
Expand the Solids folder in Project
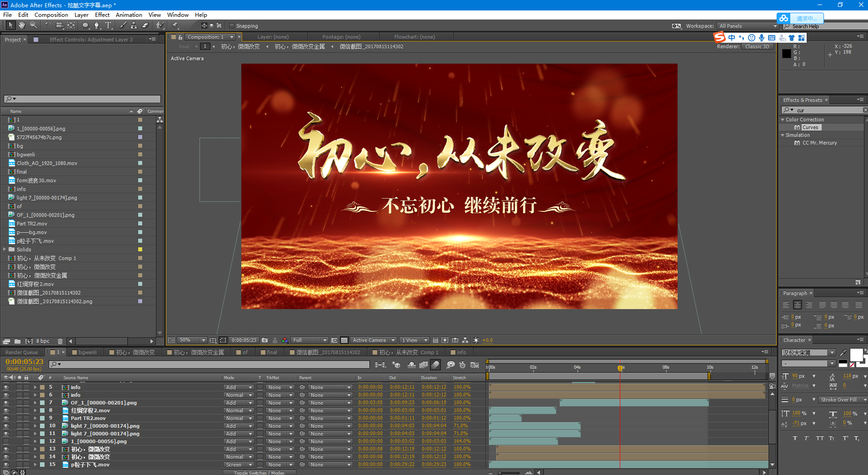point(5,249)
